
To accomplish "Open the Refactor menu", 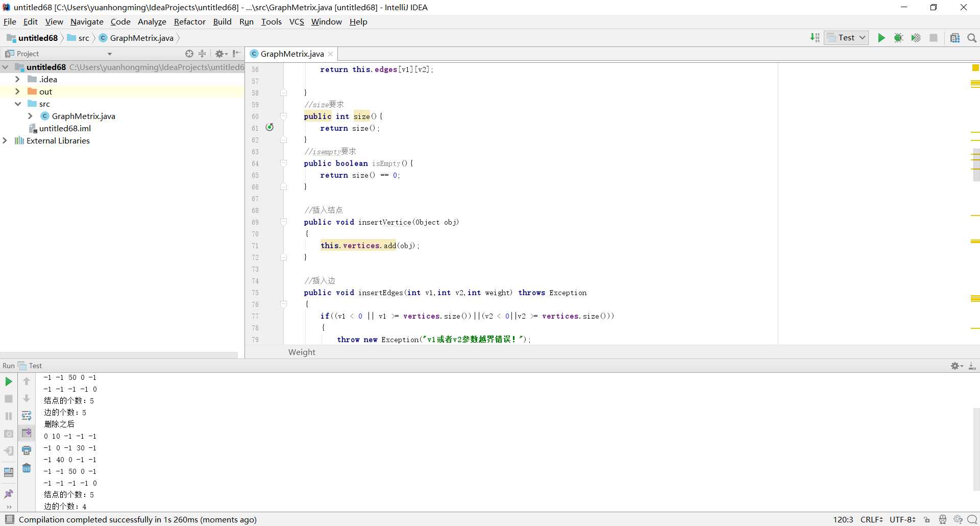I will 189,21.
